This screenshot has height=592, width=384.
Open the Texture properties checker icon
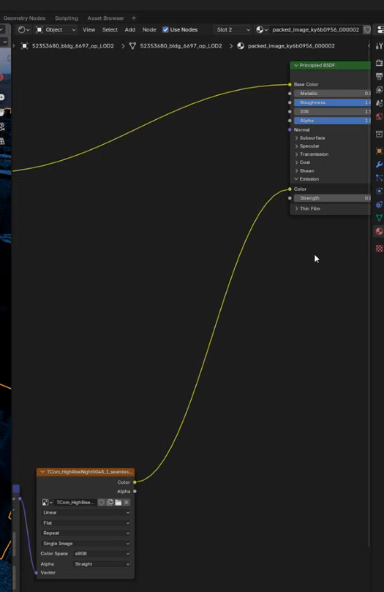pos(379,248)
